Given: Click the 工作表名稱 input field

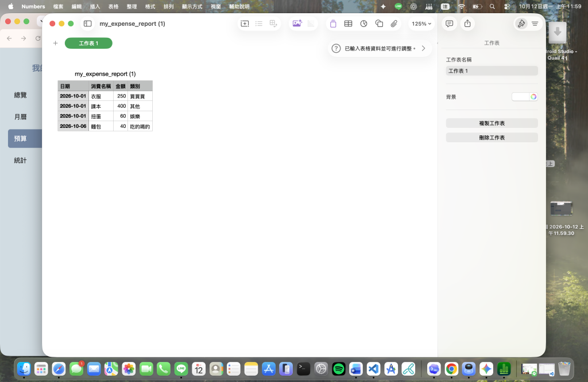Looking at the screenshot, I should [492, 71].
